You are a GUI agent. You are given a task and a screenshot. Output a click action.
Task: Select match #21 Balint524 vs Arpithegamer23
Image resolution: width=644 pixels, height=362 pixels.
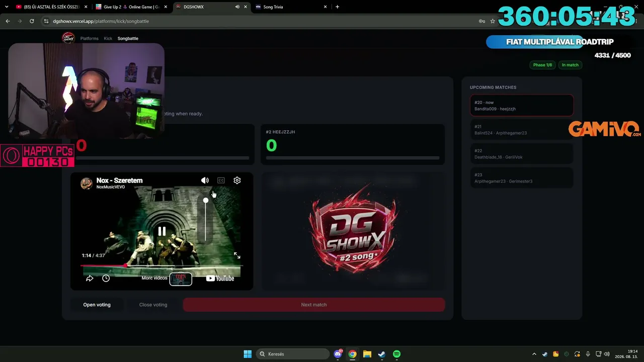point(522,130)
